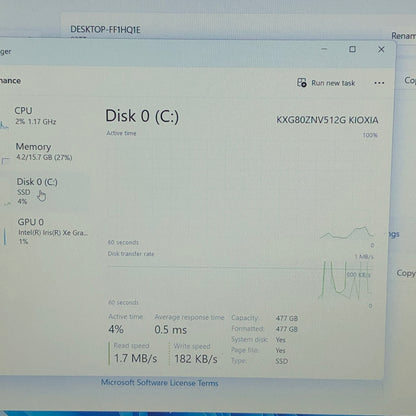Click the GPU 0 mini graph thumbnail
Screen dimensions: 416x416
point(5,236)
